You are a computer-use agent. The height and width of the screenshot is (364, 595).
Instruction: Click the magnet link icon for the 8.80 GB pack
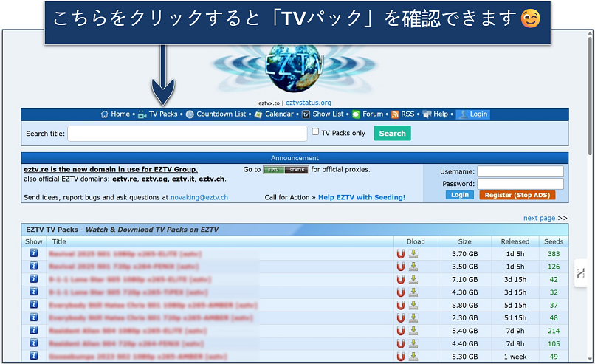[x=401, y=305]
